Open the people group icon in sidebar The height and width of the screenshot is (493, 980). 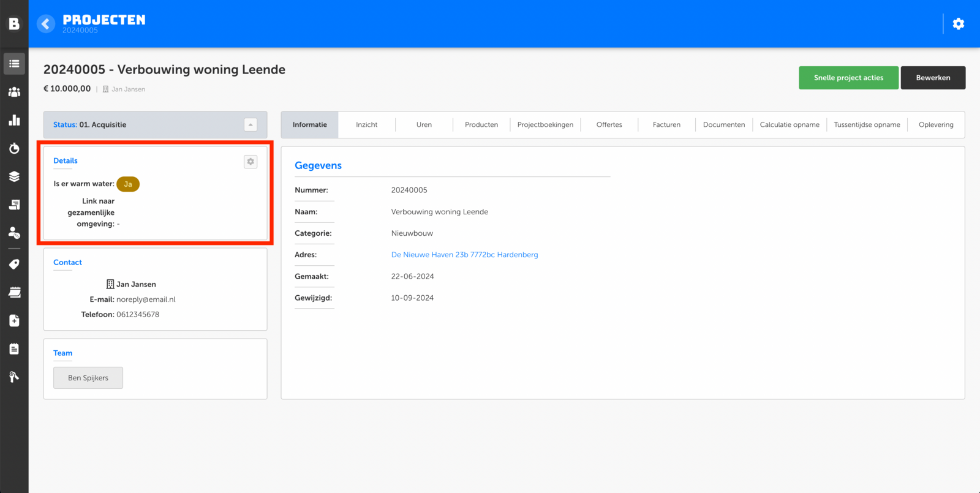coord(14,92)
